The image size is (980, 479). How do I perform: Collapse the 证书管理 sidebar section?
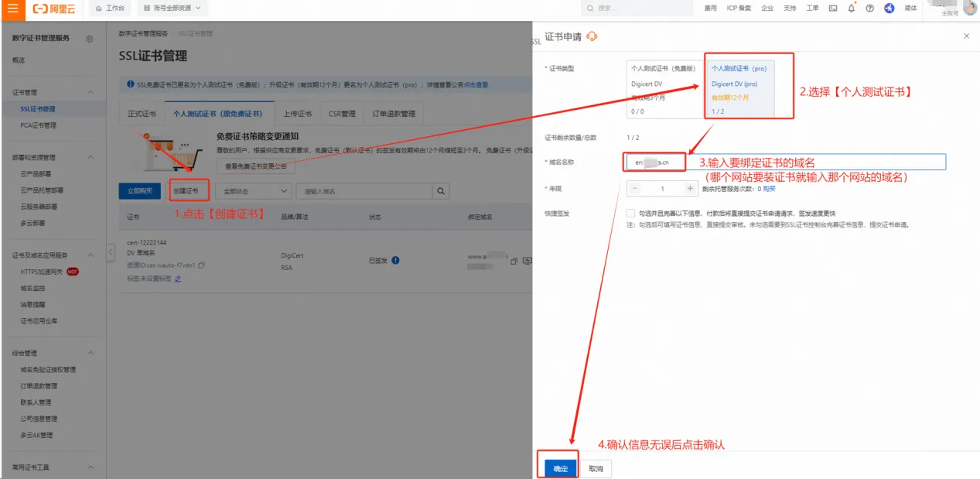90,93
